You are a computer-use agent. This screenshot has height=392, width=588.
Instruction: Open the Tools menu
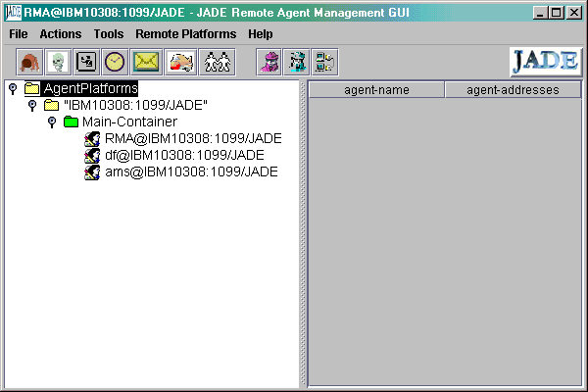(x=109, y=34)
